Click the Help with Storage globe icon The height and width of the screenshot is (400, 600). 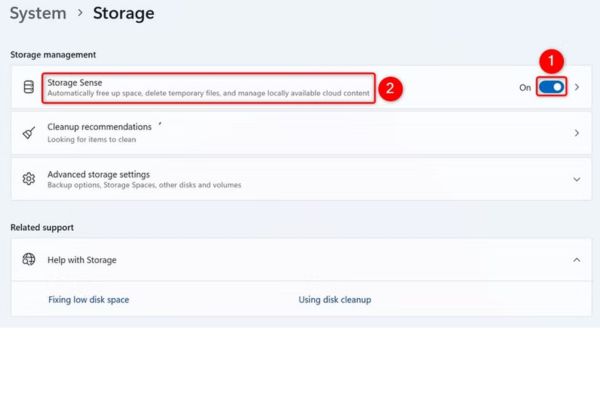point(29,260)
